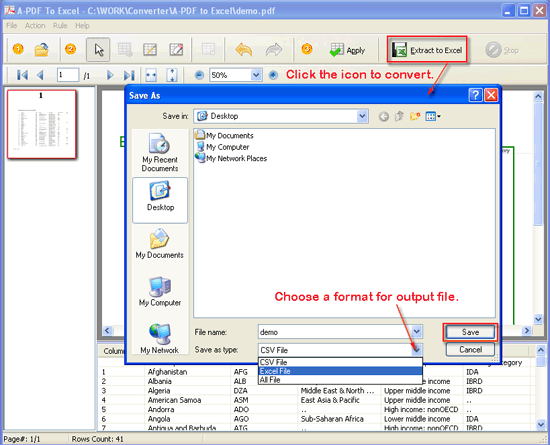
Task: Go up one folder level
Action: tap(399, 116)
